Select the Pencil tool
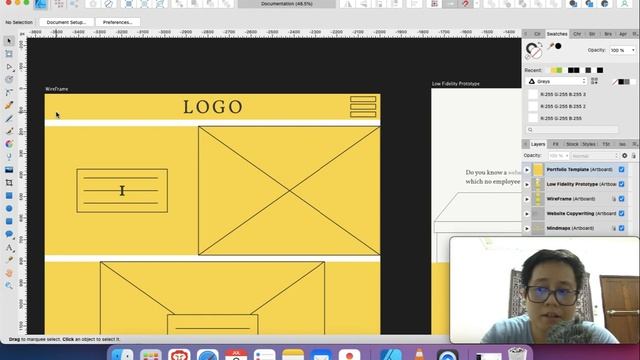640x360 pixels. point(9,118)
